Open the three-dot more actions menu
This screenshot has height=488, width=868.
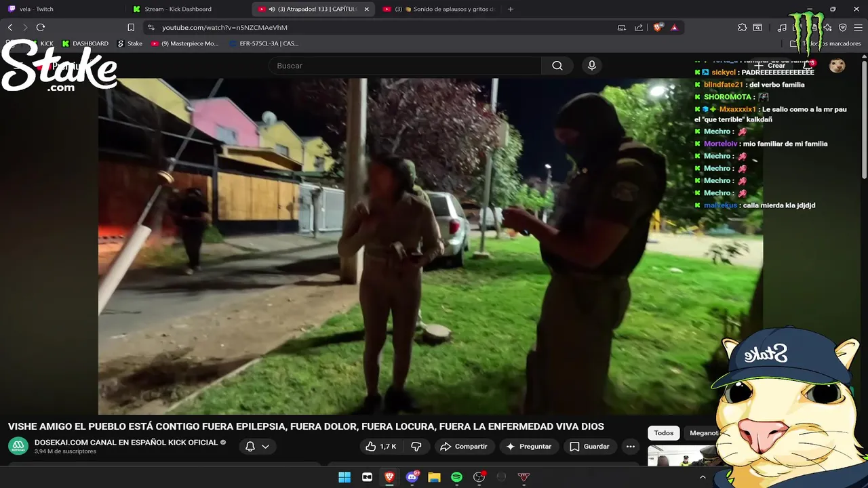[631, 447]
